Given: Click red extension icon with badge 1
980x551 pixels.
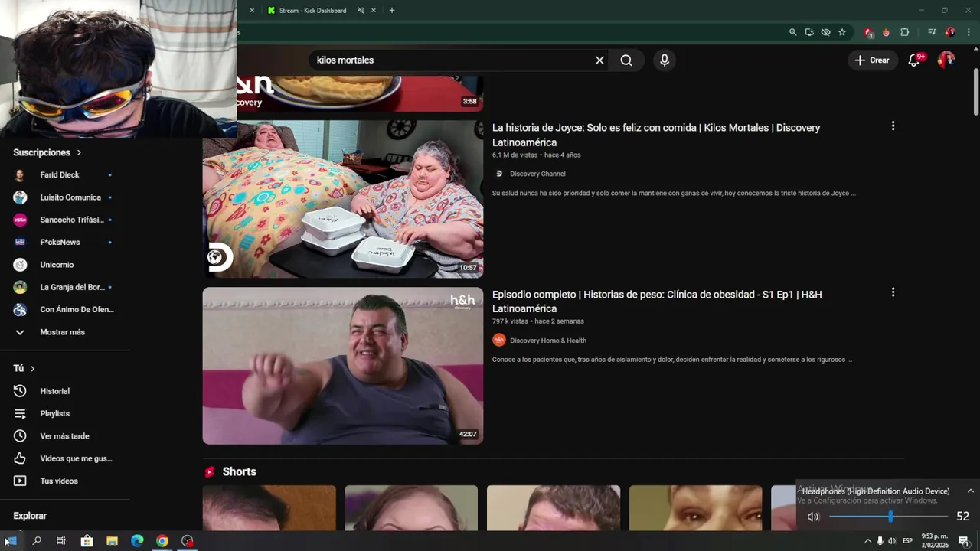Looking at the screenshot, I should coord(868,32).
